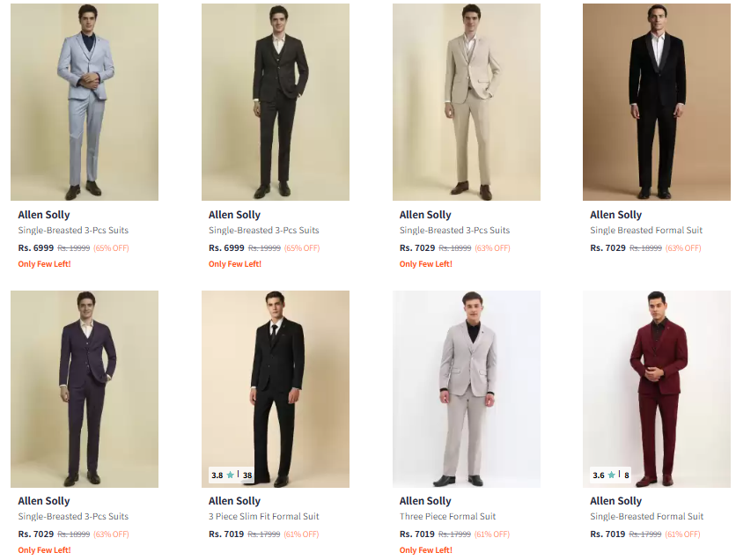
Task: Select the black tuxedo suit image
Action: [x=657, y=102]
